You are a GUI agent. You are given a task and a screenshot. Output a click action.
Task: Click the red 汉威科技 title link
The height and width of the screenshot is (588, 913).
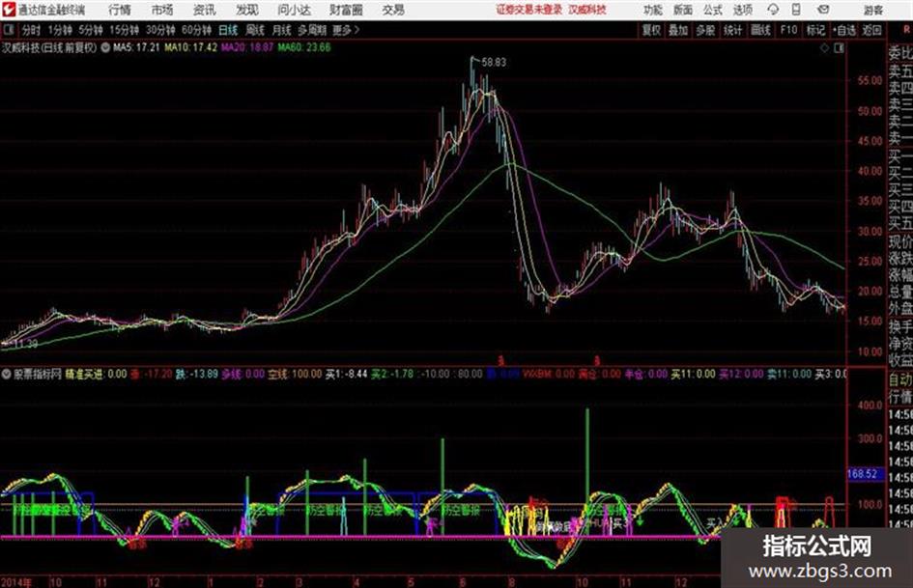[587, 10]
